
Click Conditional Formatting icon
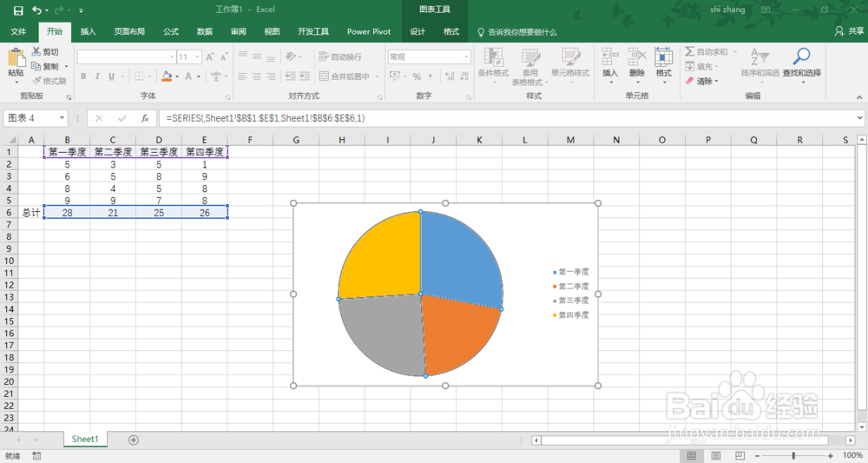pyautogui.click(x=493, y=57)
